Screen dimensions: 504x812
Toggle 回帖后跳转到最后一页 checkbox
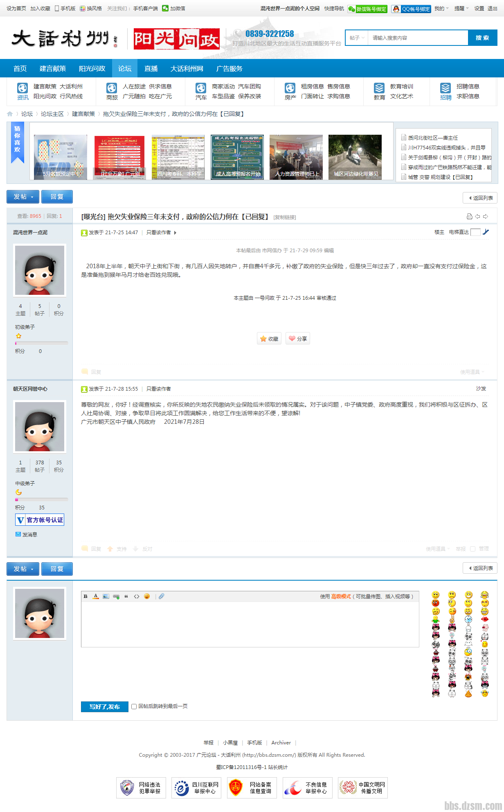[134, 706]
